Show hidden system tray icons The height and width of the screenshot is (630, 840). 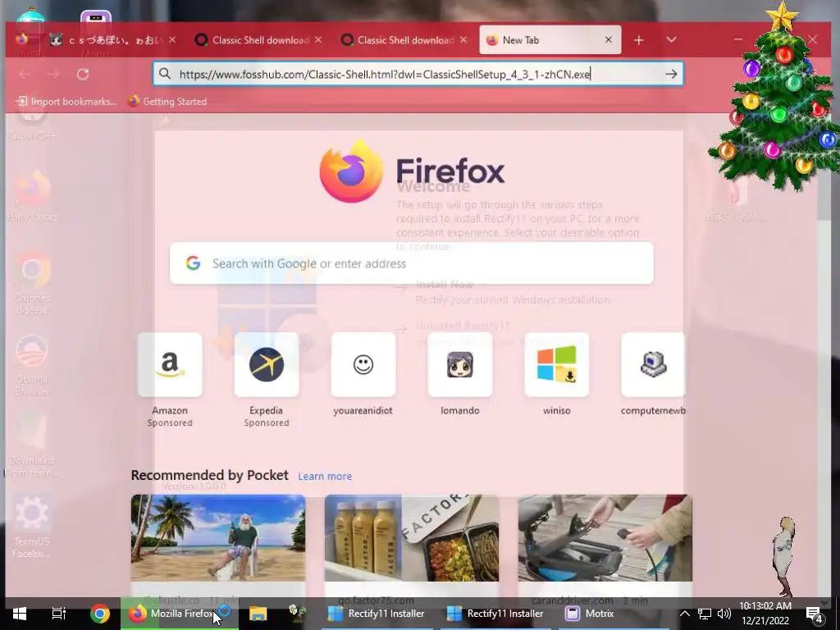685,614
